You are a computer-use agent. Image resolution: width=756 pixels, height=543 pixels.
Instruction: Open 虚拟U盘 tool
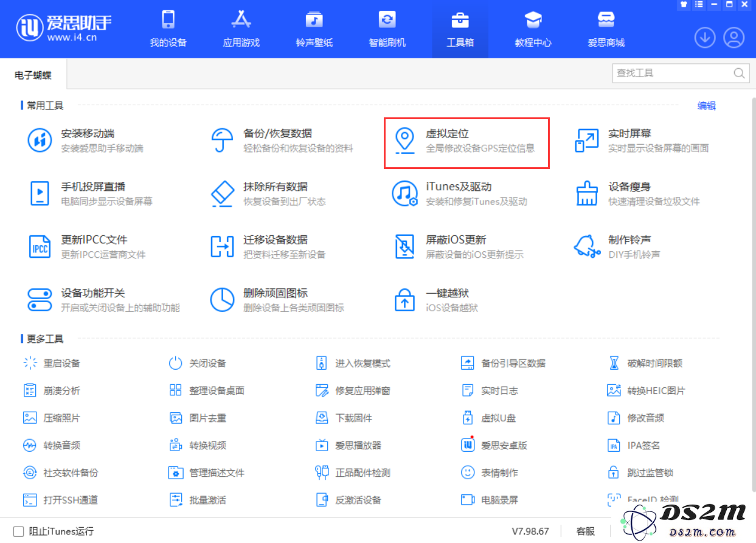[x=488, y=418]
